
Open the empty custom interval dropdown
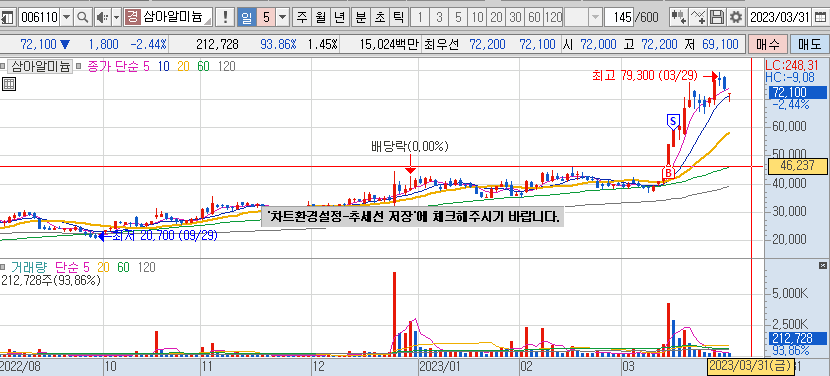click(x=596, y=17)
